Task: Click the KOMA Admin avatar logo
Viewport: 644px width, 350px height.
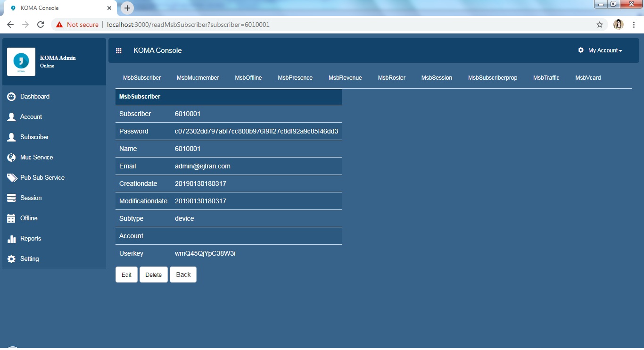Action: pyautogui.click(x=21, y=61)
